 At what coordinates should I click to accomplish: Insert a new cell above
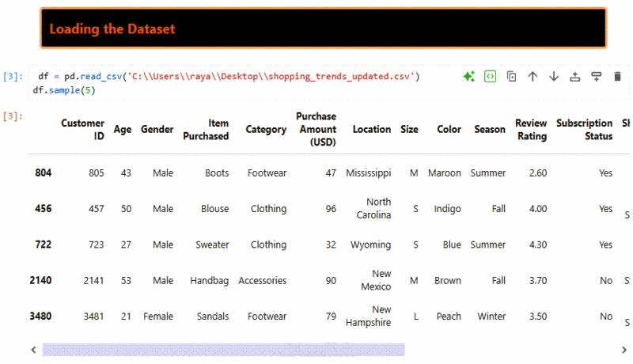point(575,77)
